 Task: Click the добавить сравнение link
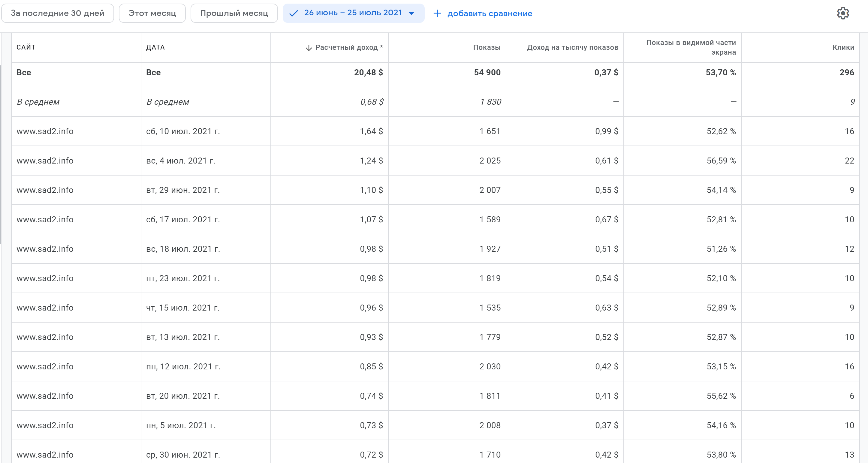[490, 14]
